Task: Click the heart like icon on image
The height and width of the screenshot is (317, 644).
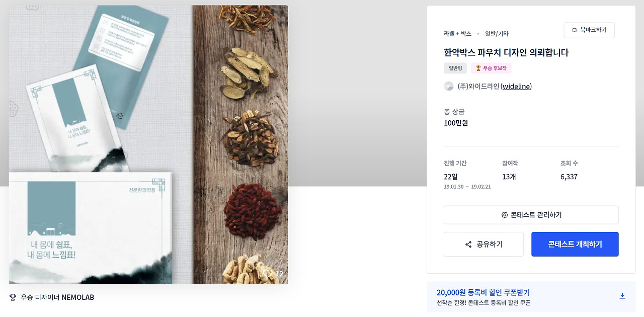Action: pos(268,274)
